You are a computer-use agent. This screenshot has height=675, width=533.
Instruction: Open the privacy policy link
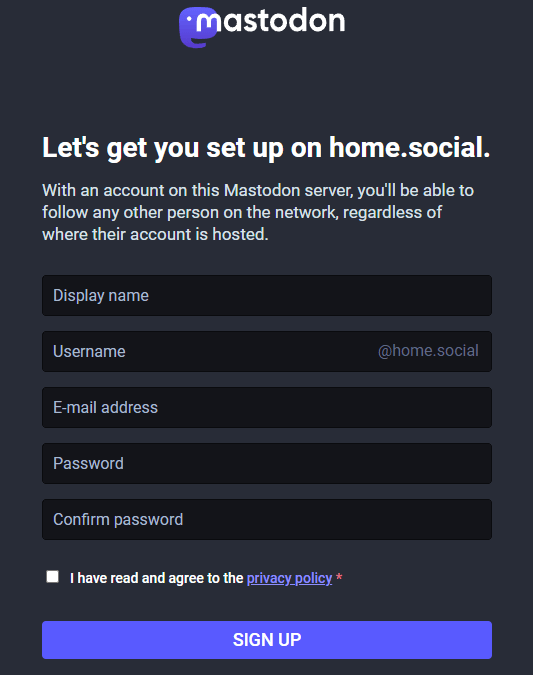pyautogui.click(x=289, y=578)
